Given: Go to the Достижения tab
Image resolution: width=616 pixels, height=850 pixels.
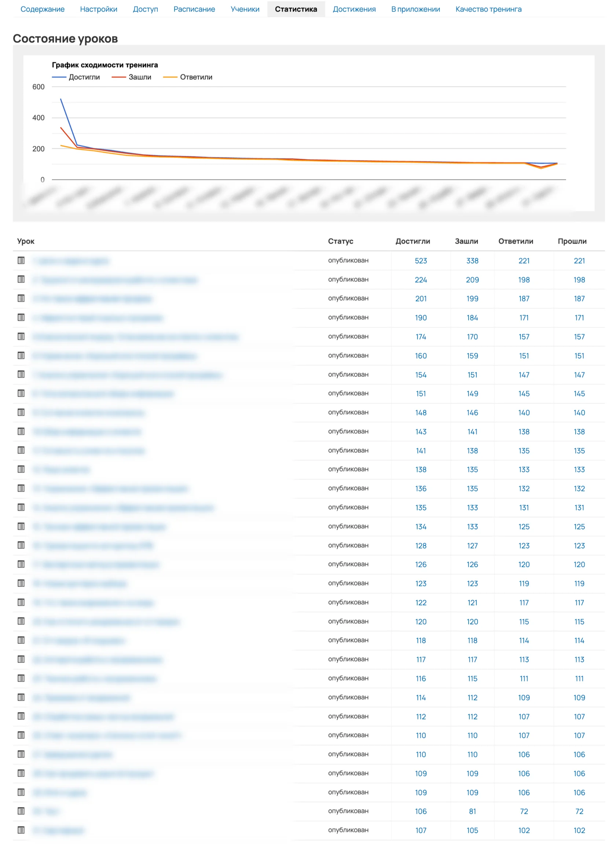Looking at the screenshot, I should coord(354,9).
